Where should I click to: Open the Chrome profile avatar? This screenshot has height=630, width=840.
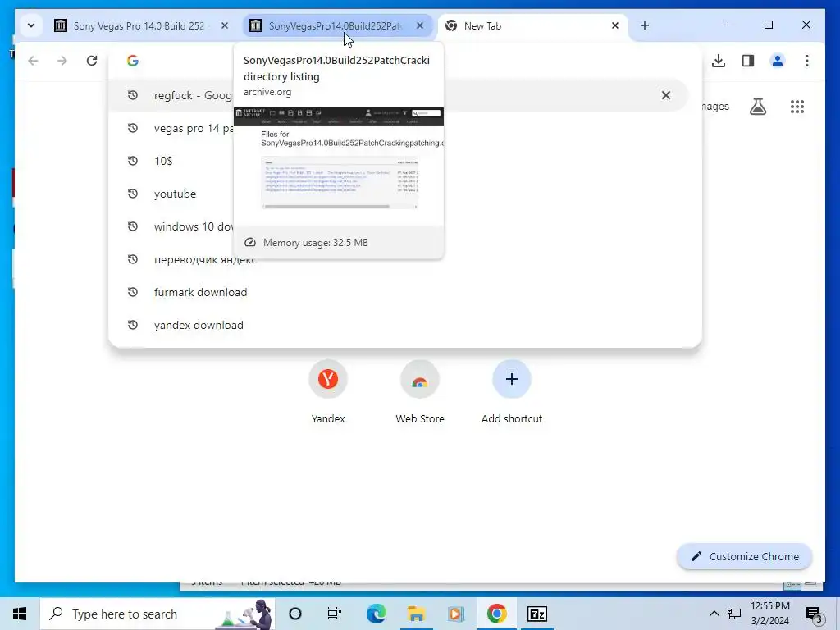tap(778, 61)
